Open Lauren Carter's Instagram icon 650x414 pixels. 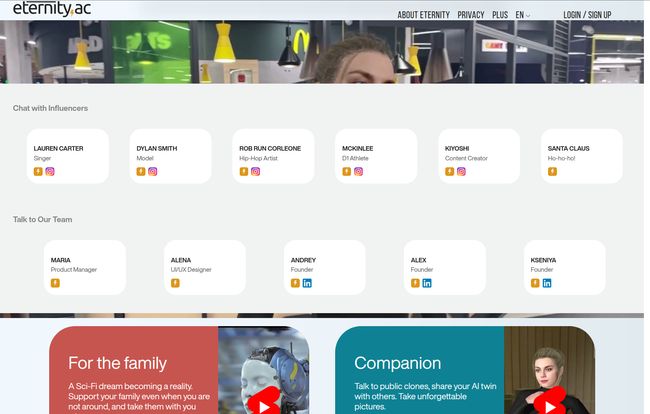(50, 172)
